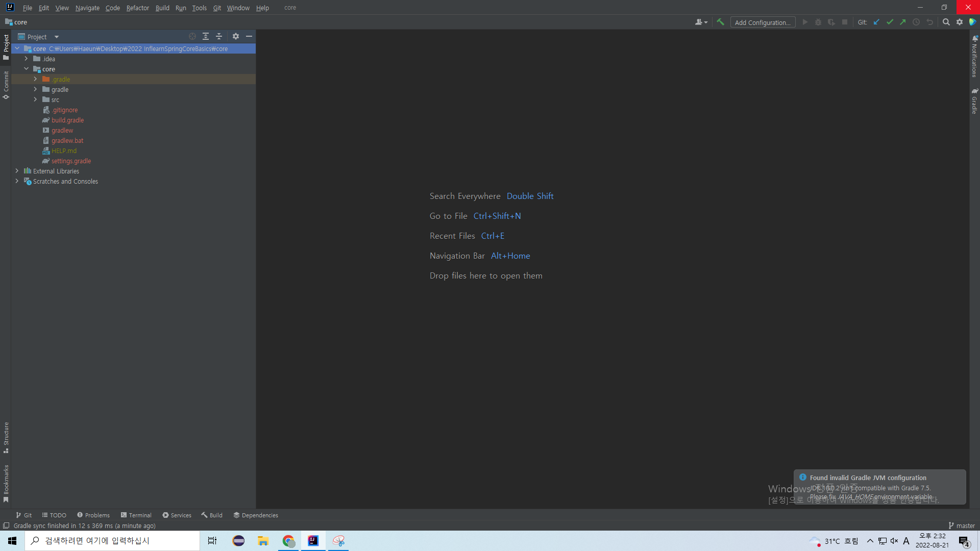Open the Terminal tool tab

[136, 515]
